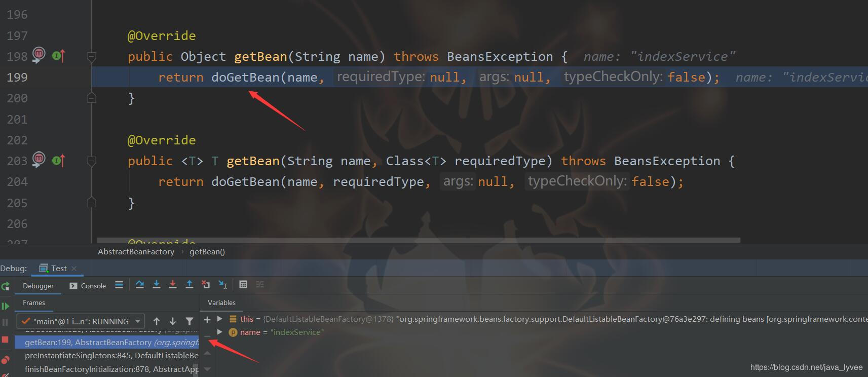Click AbstractBeanFactory in the breadcrumb
Viewport: 868px width, 377px height.
(x=136, y=252)
